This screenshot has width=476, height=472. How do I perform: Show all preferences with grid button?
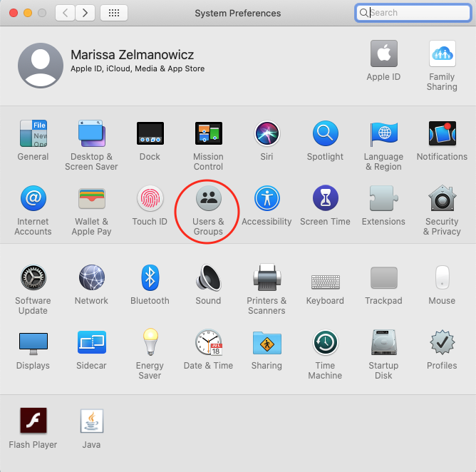pyautogui.click(x=114, y=13)
